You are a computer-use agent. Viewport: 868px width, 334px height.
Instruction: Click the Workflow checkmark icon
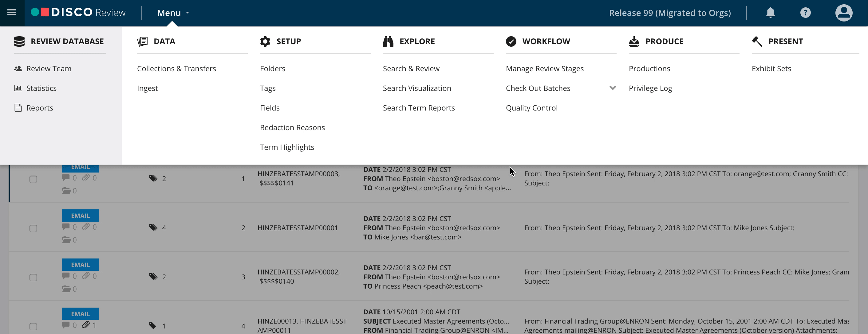(x=511, y=41)
